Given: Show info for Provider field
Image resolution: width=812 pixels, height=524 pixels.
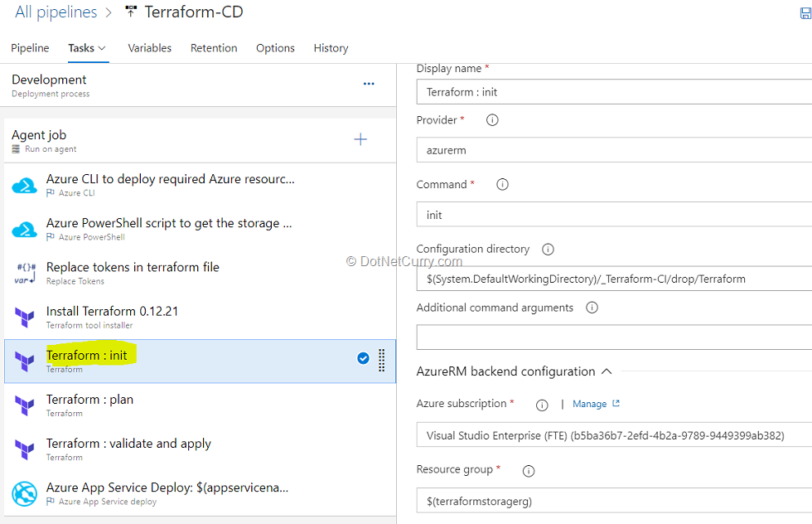Looking at the screenshot, I should tap(492, 120).
